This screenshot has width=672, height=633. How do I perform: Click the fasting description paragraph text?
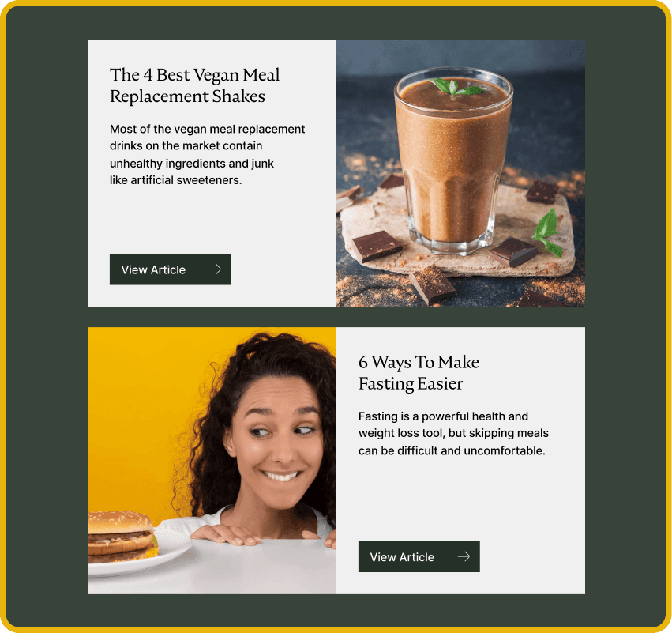tap(453, 433)
